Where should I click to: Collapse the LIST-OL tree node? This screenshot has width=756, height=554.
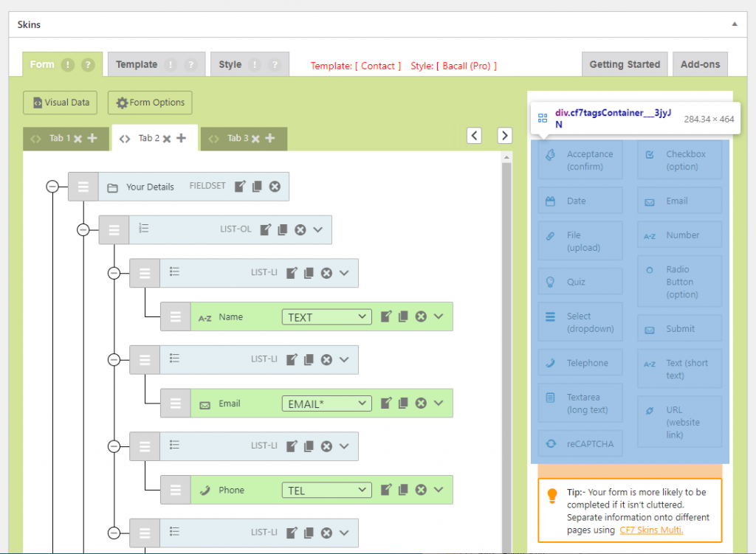coord(83,229)
